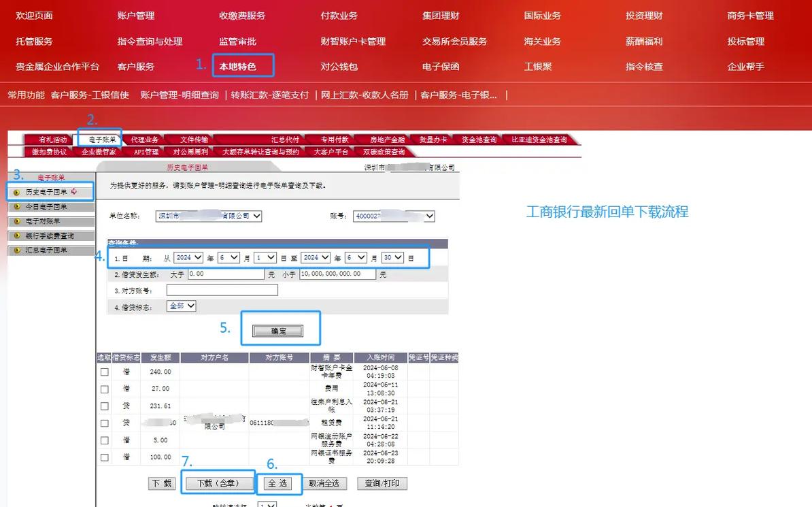Image resolution: width=812 pixels, height=507 pixels.
Task: Select the 网银证书服务费 100.00 row checkbox
Action: point(105,457)
